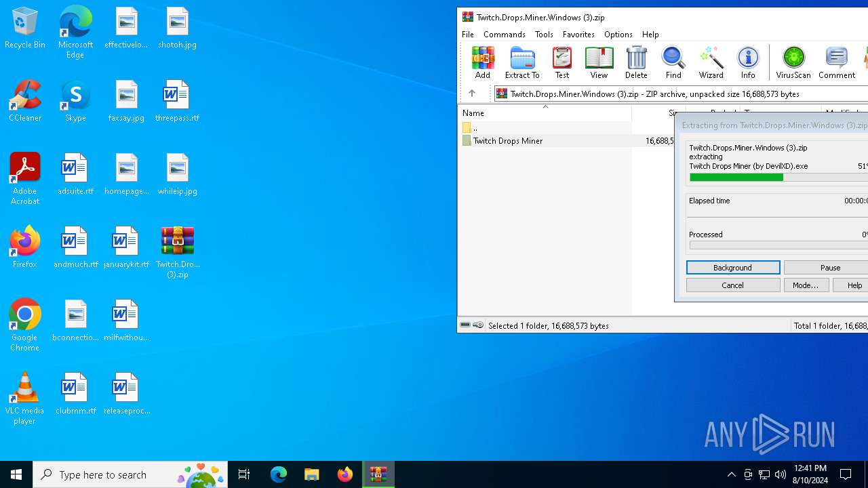Select the threepass.rtf desktop file
This screenshot has width=868, height=488.
177,101
